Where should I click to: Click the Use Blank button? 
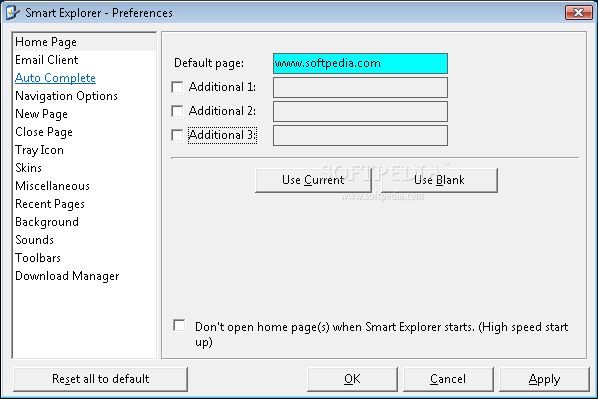(x=439, y=180)
